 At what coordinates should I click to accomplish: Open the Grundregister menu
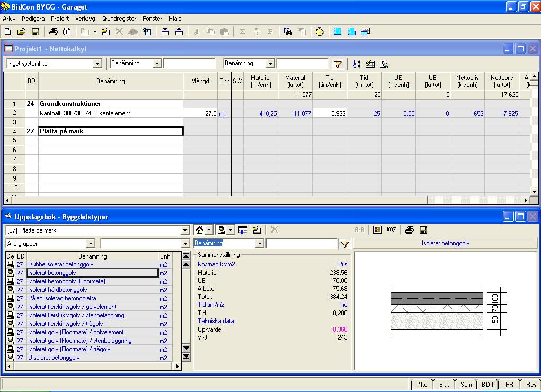coord(119,19)
